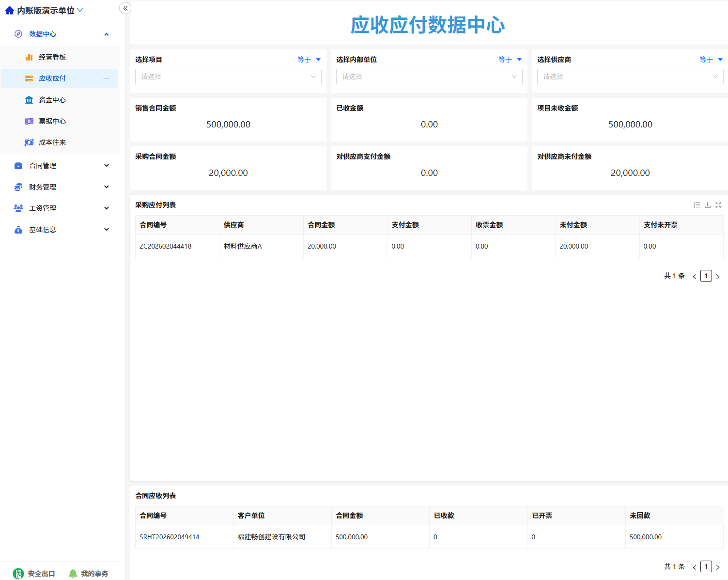This screenshot has width=728, height=580.
Task: Expand the 工资管理 menu chevron
Action: (107, 208)
